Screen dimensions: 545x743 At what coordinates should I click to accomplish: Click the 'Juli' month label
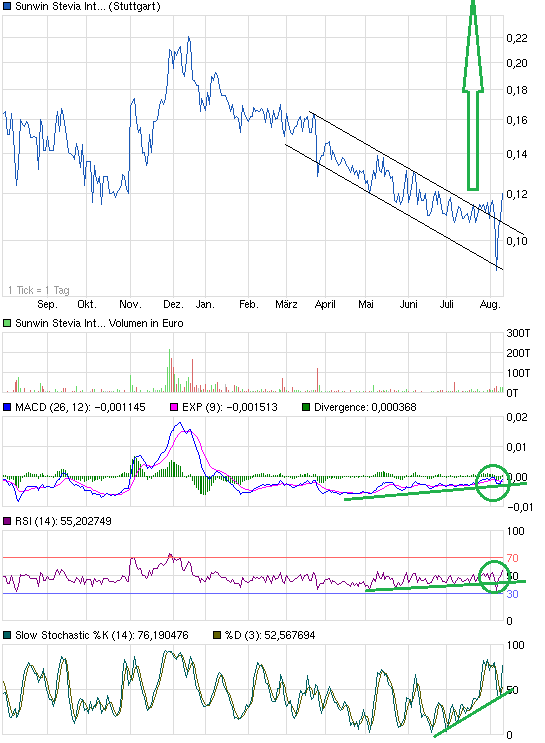[446, 304]
